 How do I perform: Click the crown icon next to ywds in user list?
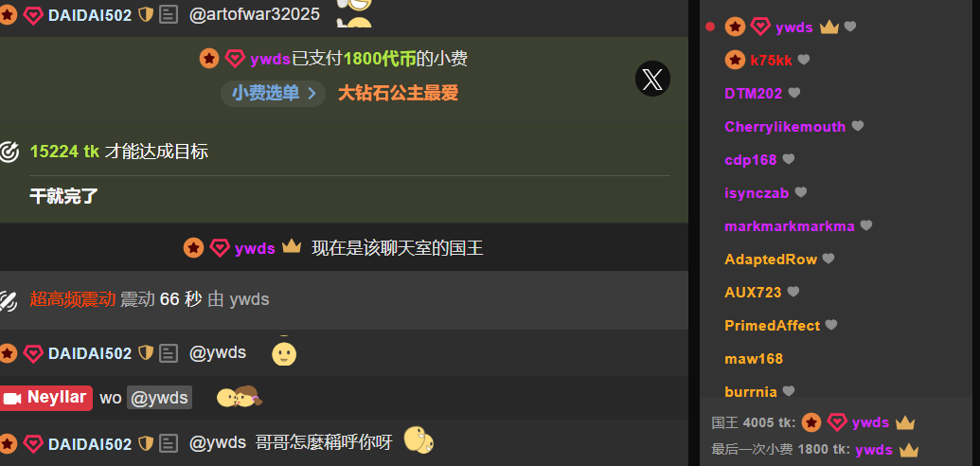(x=829, y=27)
